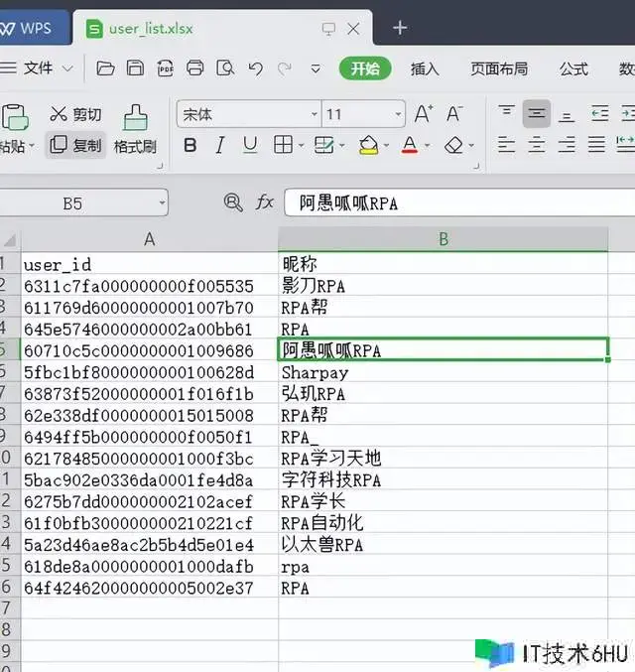The height and width of the screenshot is (672, 635).
Task: Click the Print icon
Action: 195,68
